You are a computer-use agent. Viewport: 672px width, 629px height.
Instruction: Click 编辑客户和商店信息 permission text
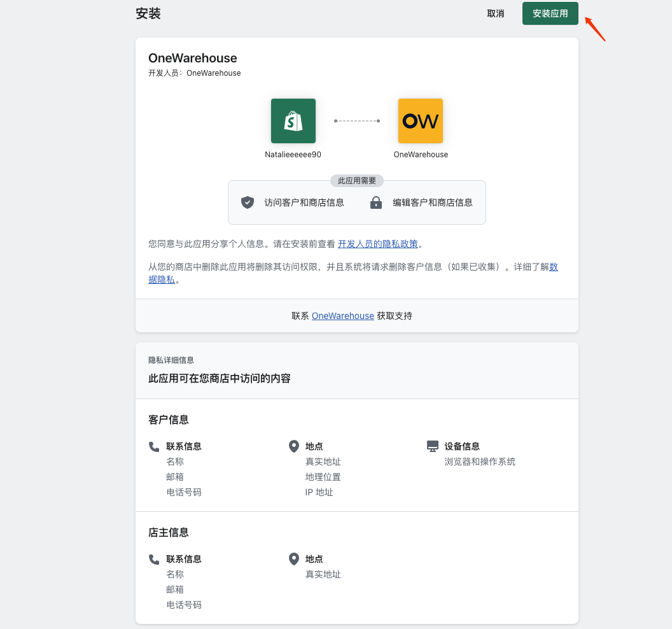[x=433, y=202]
